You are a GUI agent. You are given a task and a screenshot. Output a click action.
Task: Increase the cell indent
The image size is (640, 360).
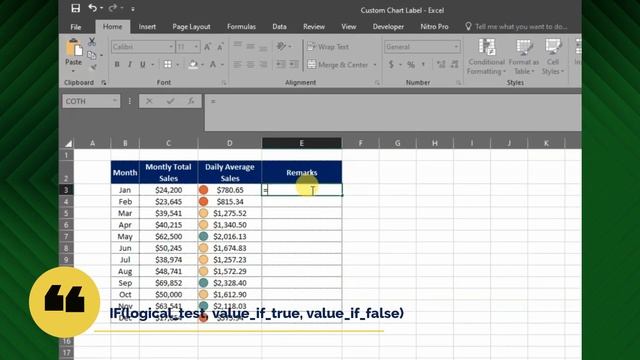(294, 64)
